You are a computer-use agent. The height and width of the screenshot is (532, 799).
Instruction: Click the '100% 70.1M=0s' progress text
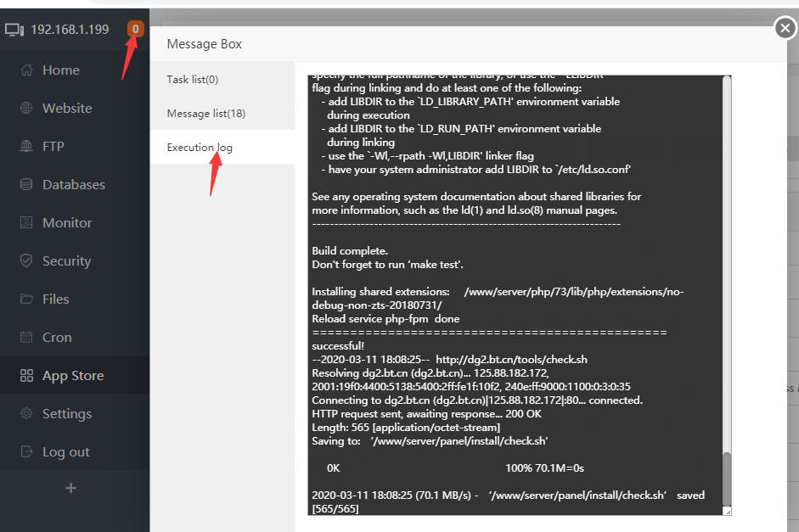[545, 468]
